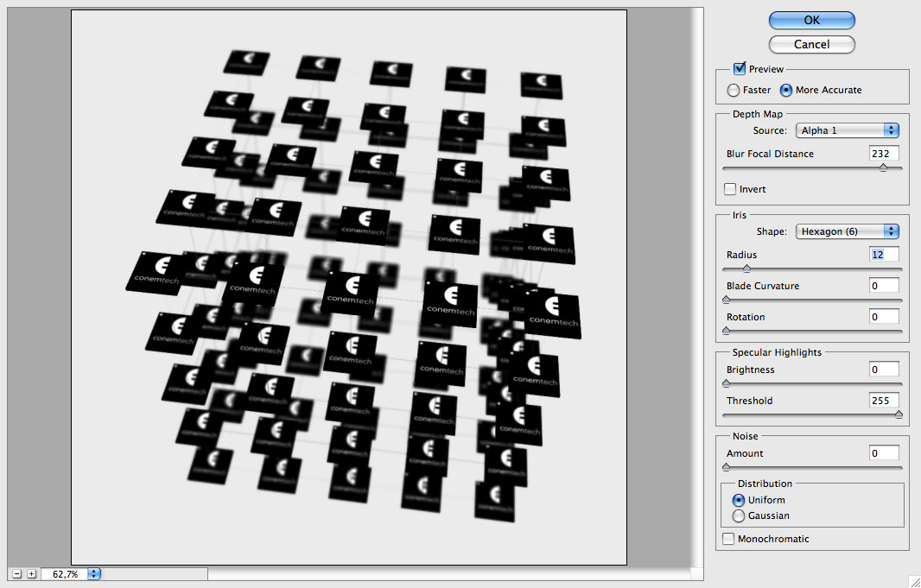The height and width of the screenshot is (588, 921).
Task: Click the Threshold value field showing 255
Action: (883, 400)
